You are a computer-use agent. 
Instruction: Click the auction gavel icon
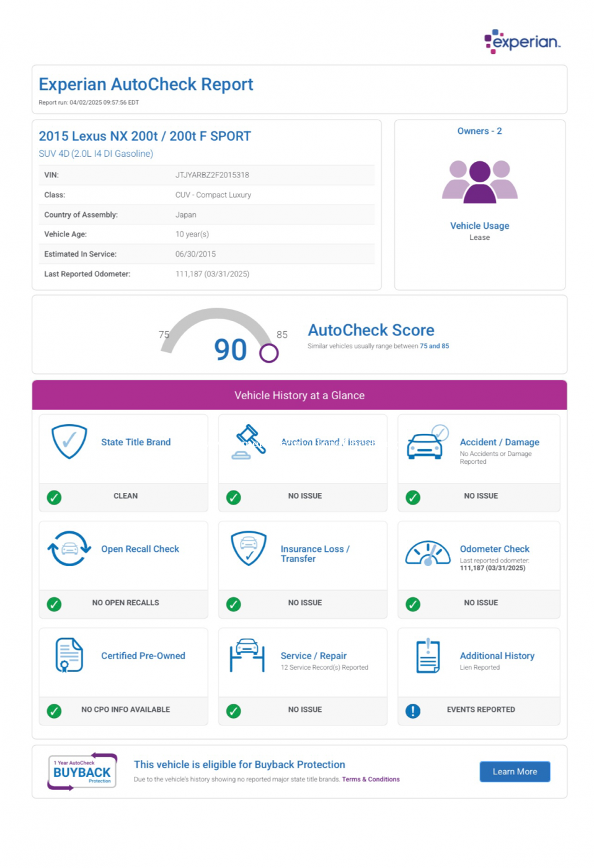coord(249,441)
